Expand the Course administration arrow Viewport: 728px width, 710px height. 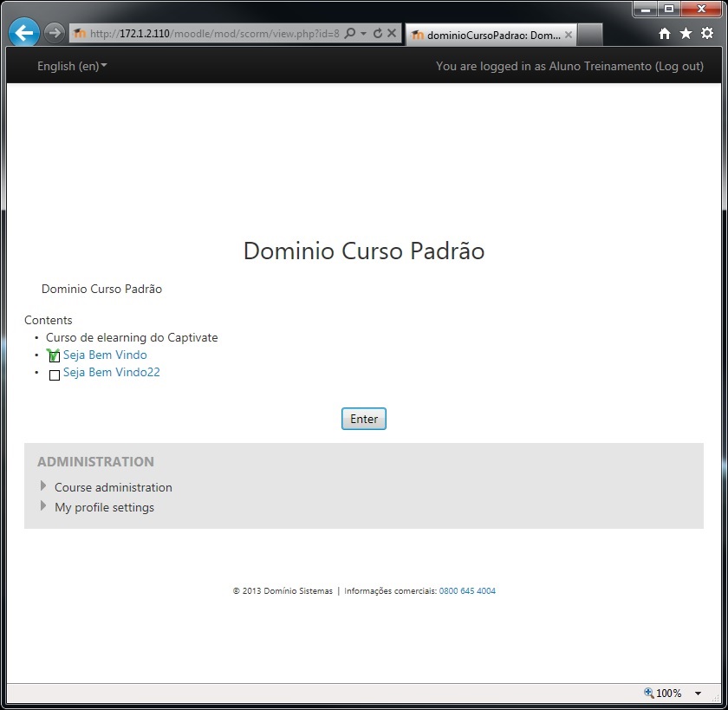click(x=43, y=485)
